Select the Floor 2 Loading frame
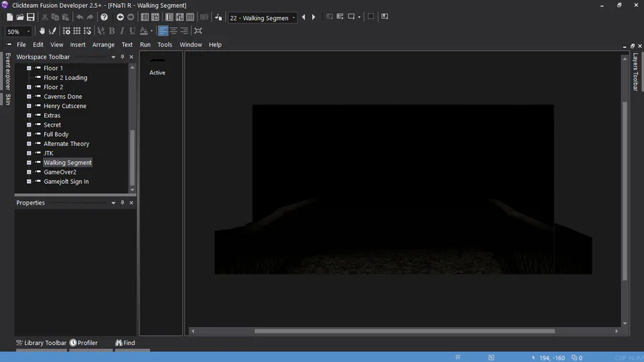 click(x=65, y=77)
